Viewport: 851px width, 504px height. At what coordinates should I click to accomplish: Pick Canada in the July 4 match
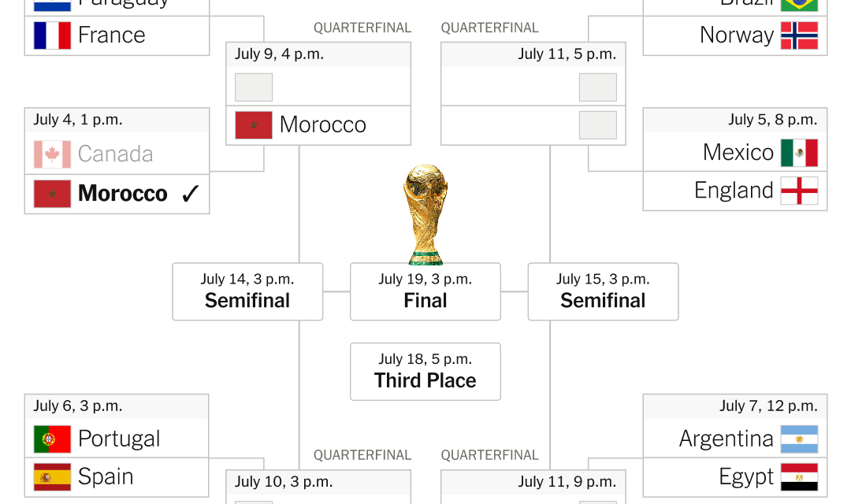pos(117,154)
